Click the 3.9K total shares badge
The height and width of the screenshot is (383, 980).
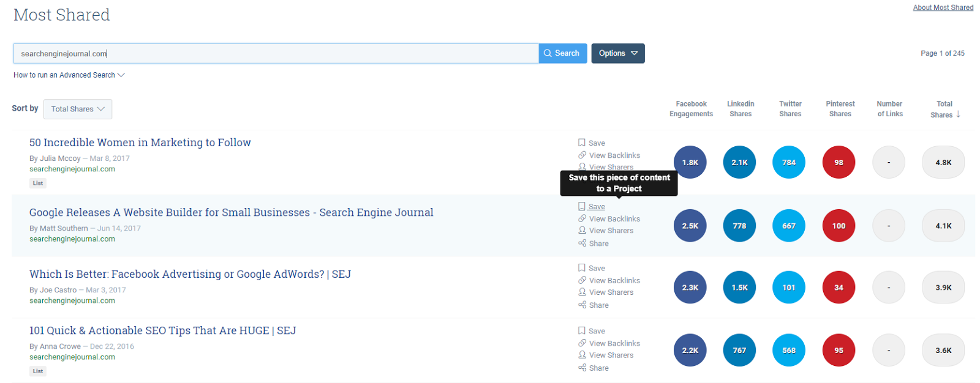click(x=943, y=288)
